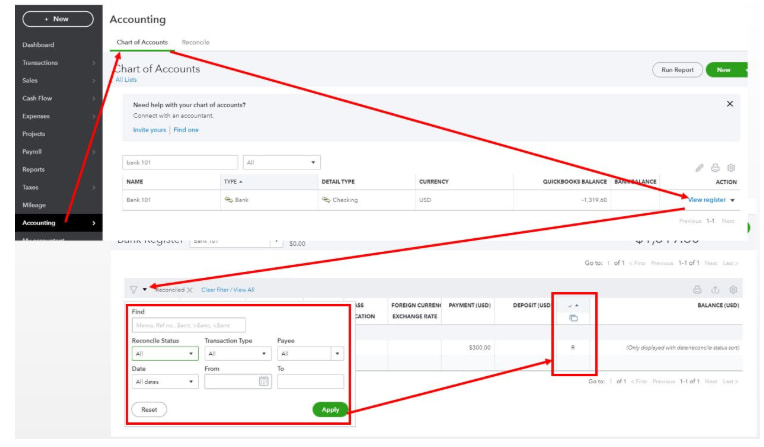
Task: Switch to the Reconcile tab
Action: click(x=195, y=42)
